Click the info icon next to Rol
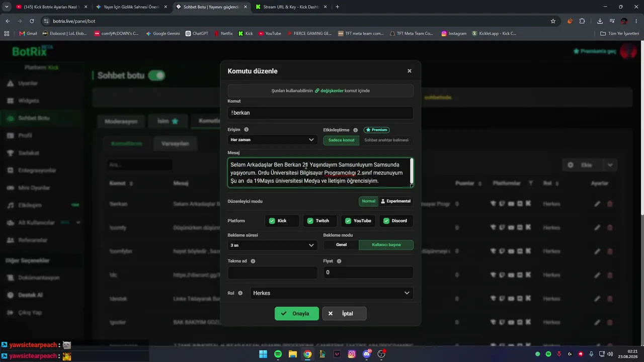 tap(240, 293)
